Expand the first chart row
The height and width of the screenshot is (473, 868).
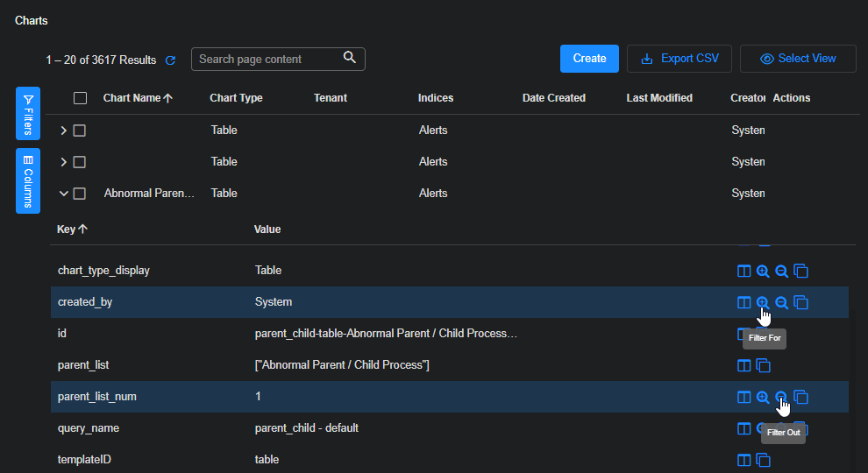click(63, 131)
